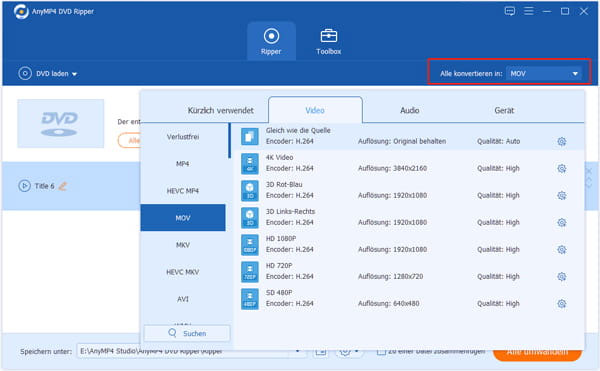Open settings gear for Gleich wie die Quelle
Viewport: 600px width, 371px height.
tap(561, 142)
